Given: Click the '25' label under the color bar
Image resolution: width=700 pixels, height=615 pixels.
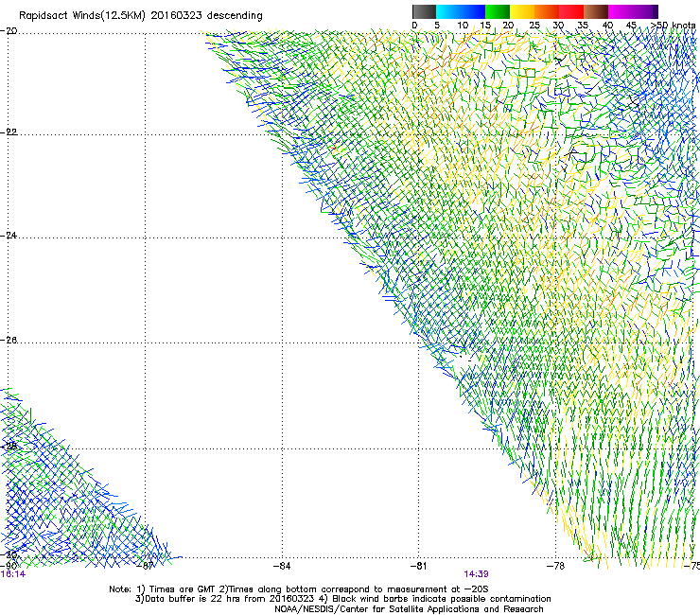Looking at the screenshot, I should (534, 26).
